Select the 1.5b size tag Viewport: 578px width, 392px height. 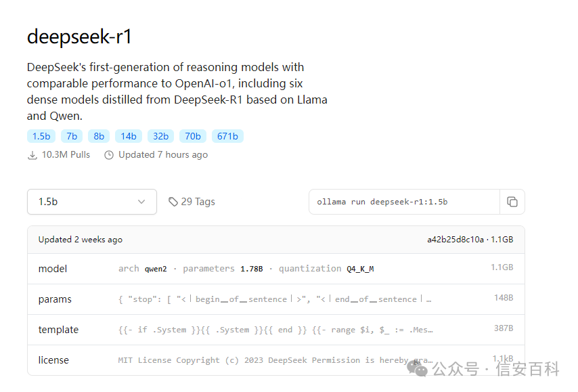(x=41, y=136)
